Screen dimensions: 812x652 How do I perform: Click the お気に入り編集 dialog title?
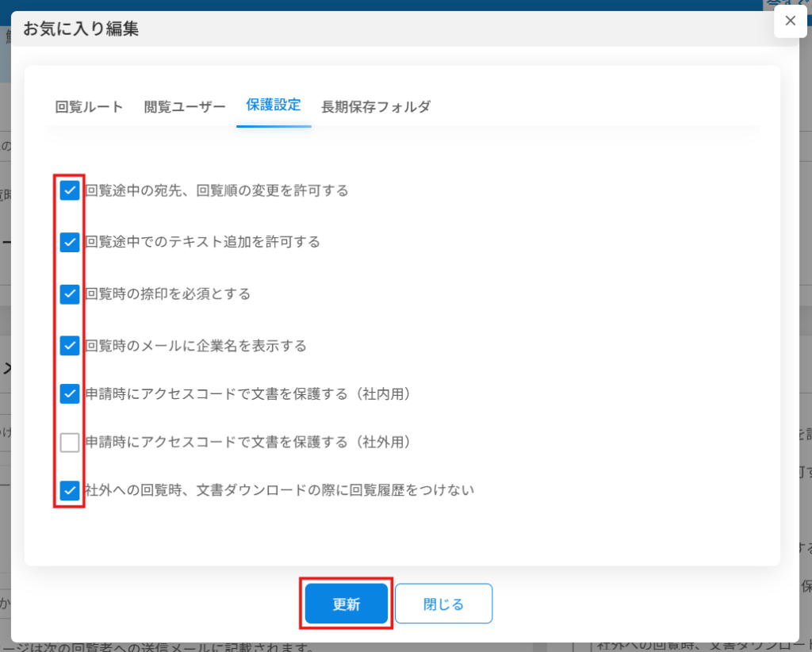(x=81, y=29)
